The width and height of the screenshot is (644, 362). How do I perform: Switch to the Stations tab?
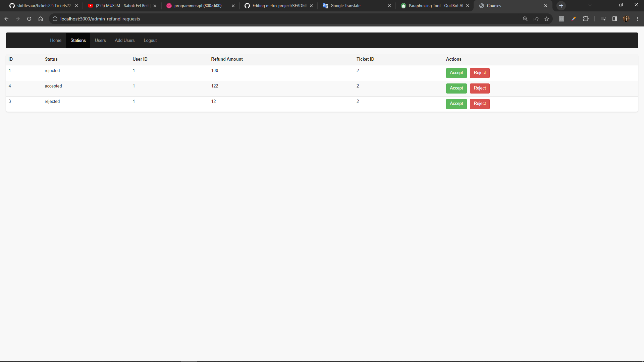tap(78, 40)
